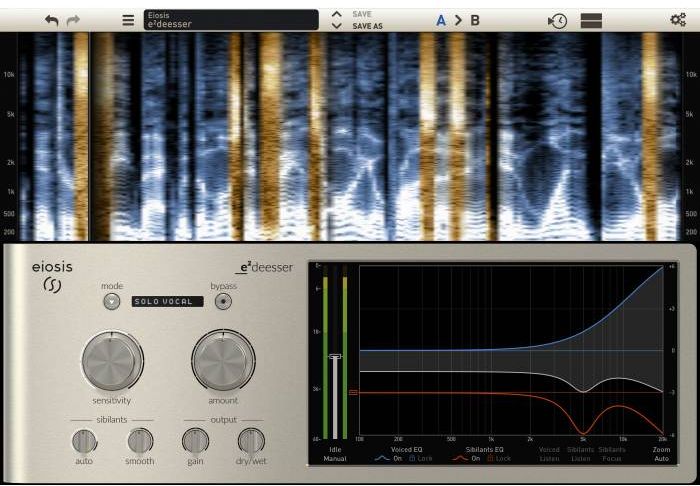
Task: Click the sensitivity knob
Action: click(x=112, y=361)
